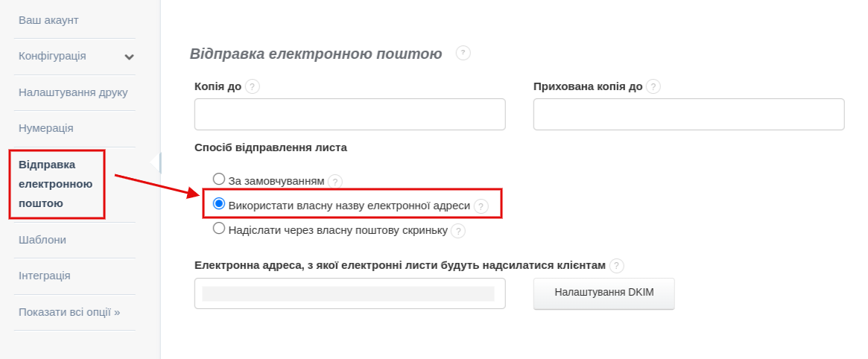The height and width of the screenshot is (359, 868).
Task: Open "Ваш акаунт" in the sidebar
Action: pos(48,20)
